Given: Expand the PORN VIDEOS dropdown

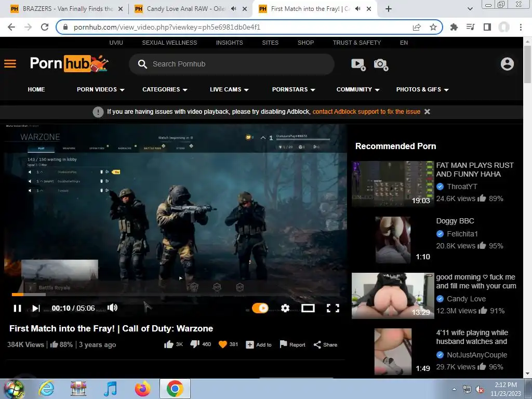Looking at the screenshot, I should pos(101,89).
